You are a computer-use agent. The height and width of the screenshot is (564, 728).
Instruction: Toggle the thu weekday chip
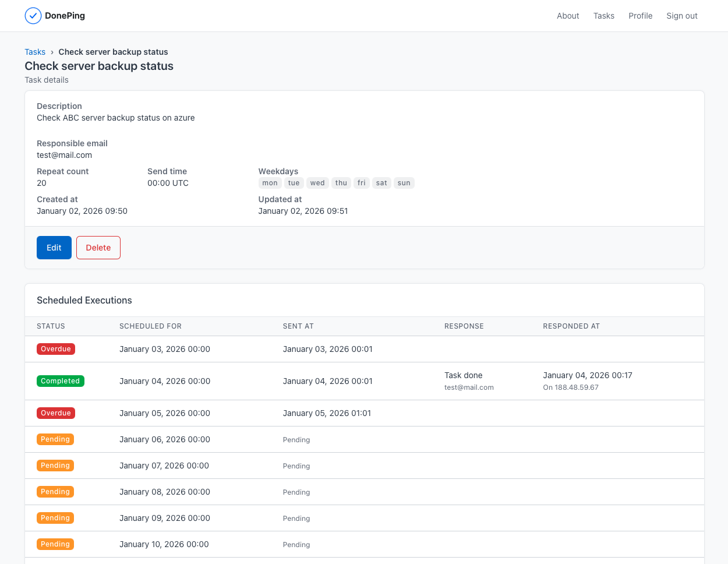pyautogui.click(x=341, y=182)
